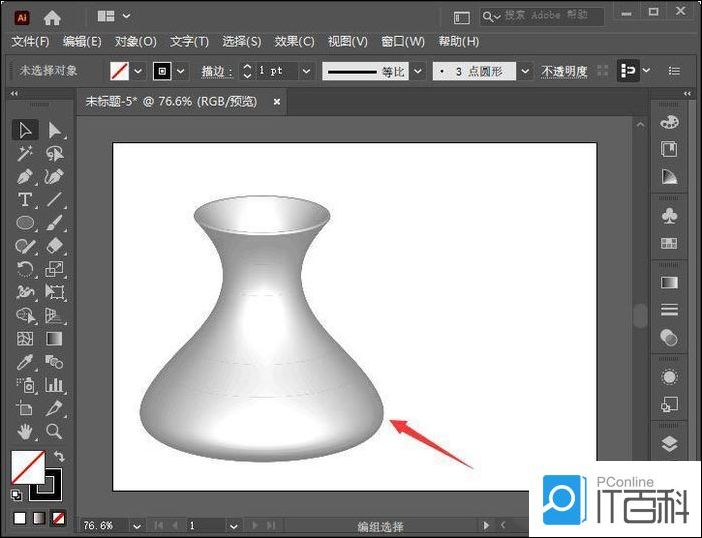Switch paint mode to Gradient
This screenshot has width=702, height=538.
[x=38, y=518]
